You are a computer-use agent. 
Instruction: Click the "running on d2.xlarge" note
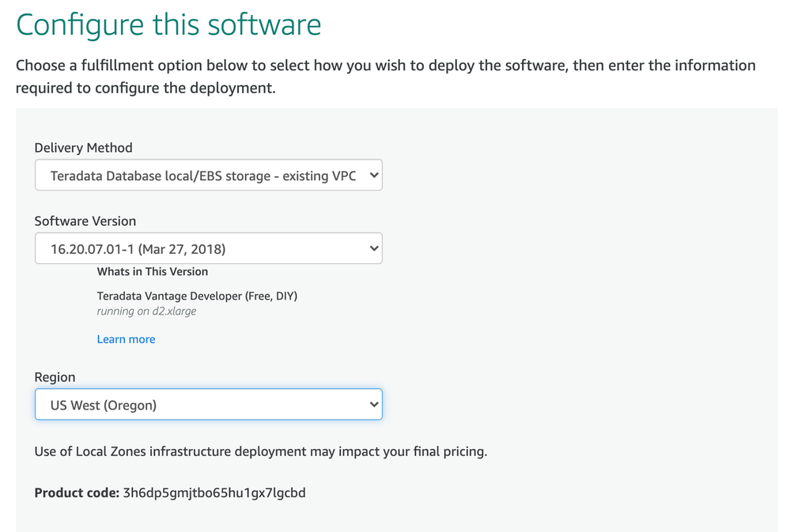pyautogui.click(x=146, y=311)
